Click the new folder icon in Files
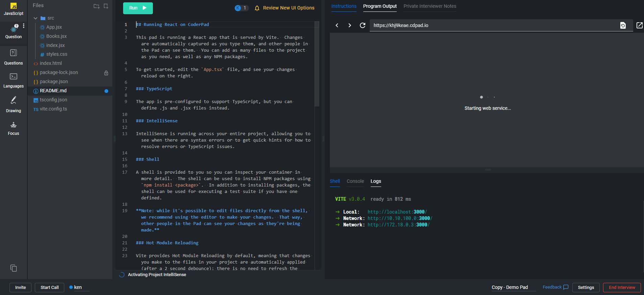This screenshot has width=644, height=295. (x=96, y=6)
